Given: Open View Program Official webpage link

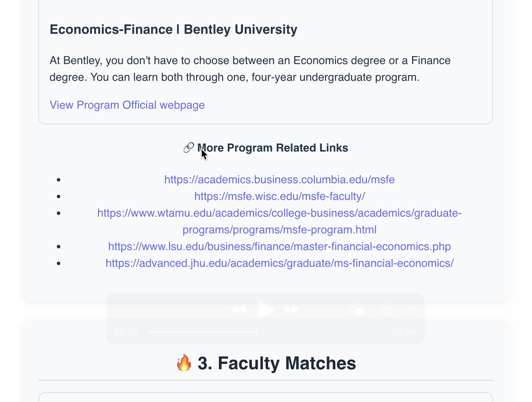Looking at the screenshot, I should coord(127,105).
